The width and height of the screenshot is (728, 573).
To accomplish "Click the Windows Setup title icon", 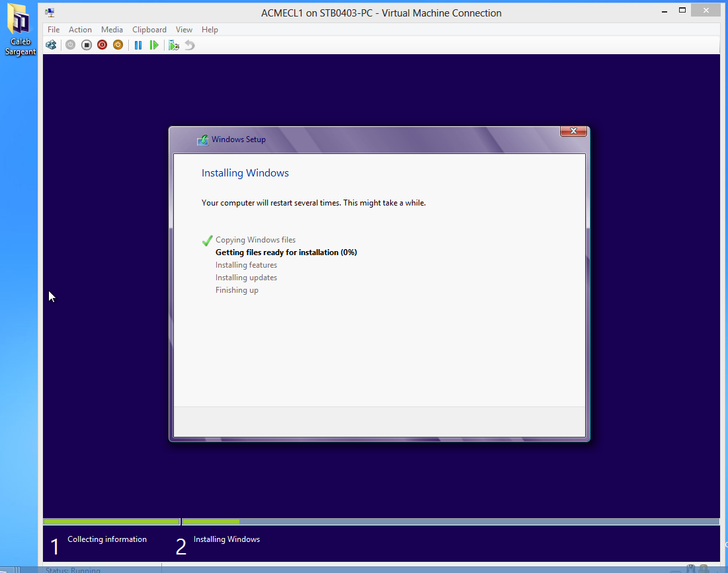I will (202, 139).
